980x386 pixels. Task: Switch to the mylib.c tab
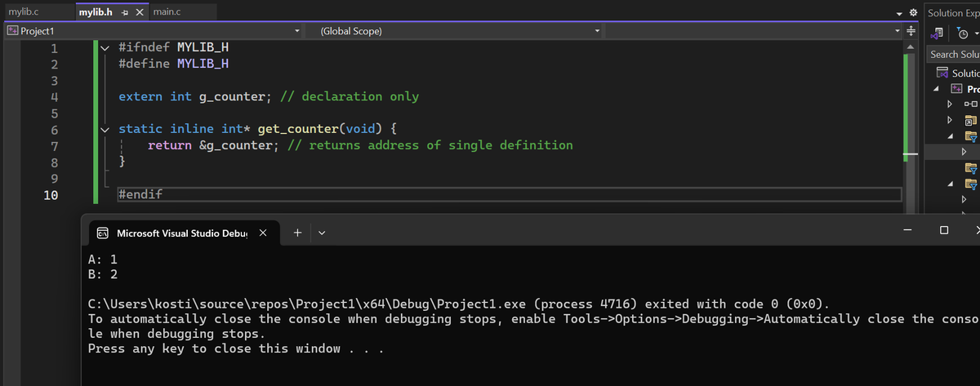23,12
